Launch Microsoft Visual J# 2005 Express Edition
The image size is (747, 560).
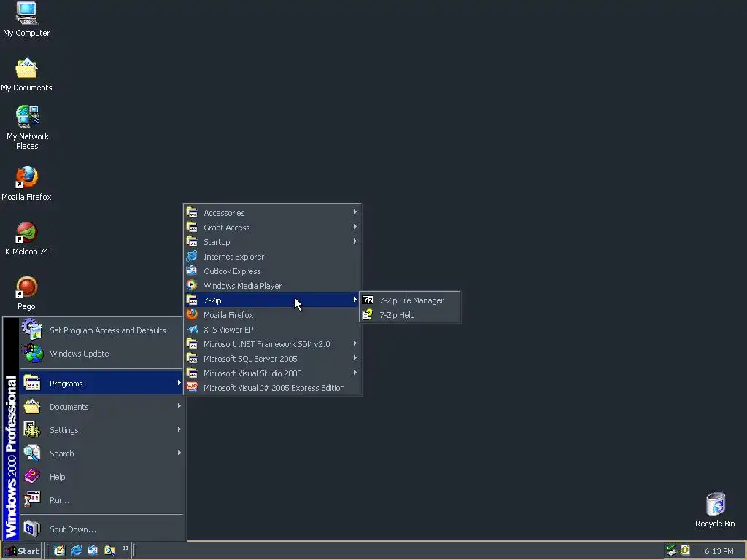click(x=272, y=388)
